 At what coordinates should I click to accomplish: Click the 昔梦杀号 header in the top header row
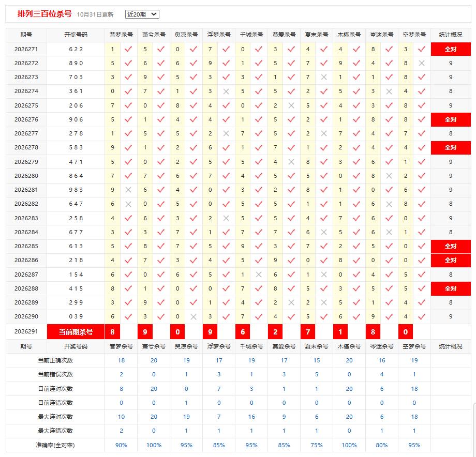[x=121, y=35]
